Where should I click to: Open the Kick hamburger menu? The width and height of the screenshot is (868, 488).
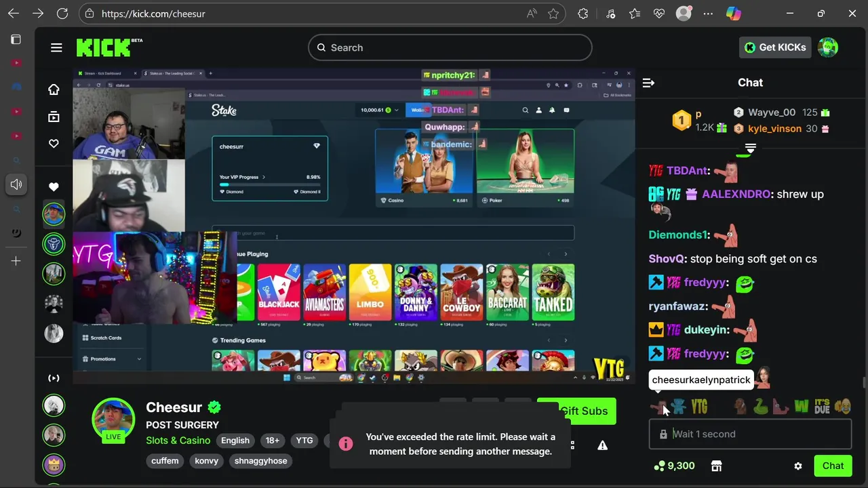(56, 47)
